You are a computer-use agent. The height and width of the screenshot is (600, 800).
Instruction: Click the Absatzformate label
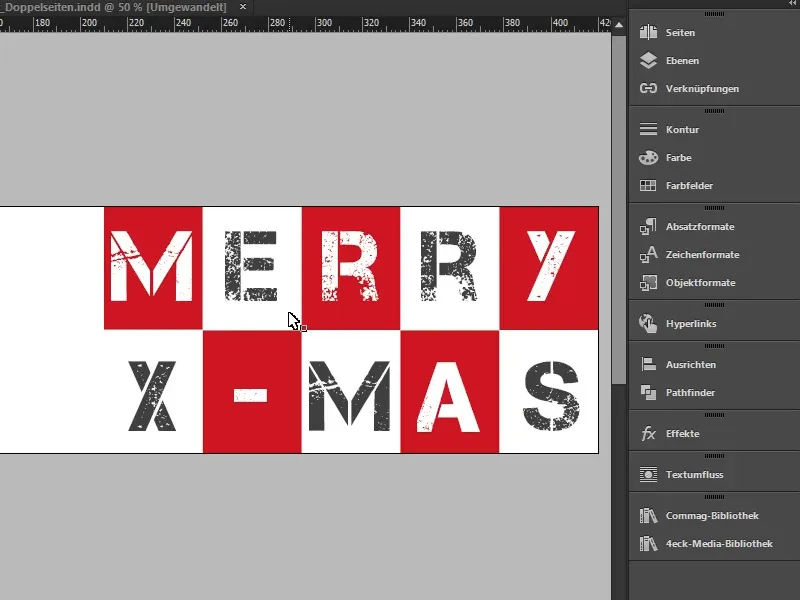click(x=700, y=227)
